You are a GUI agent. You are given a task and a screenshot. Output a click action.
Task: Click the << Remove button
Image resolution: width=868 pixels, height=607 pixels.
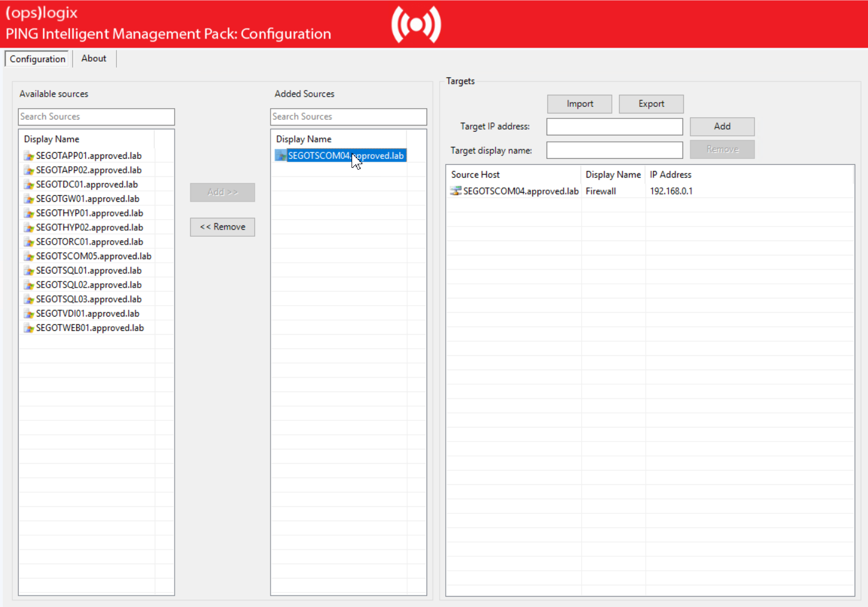[x=222, y=227]
